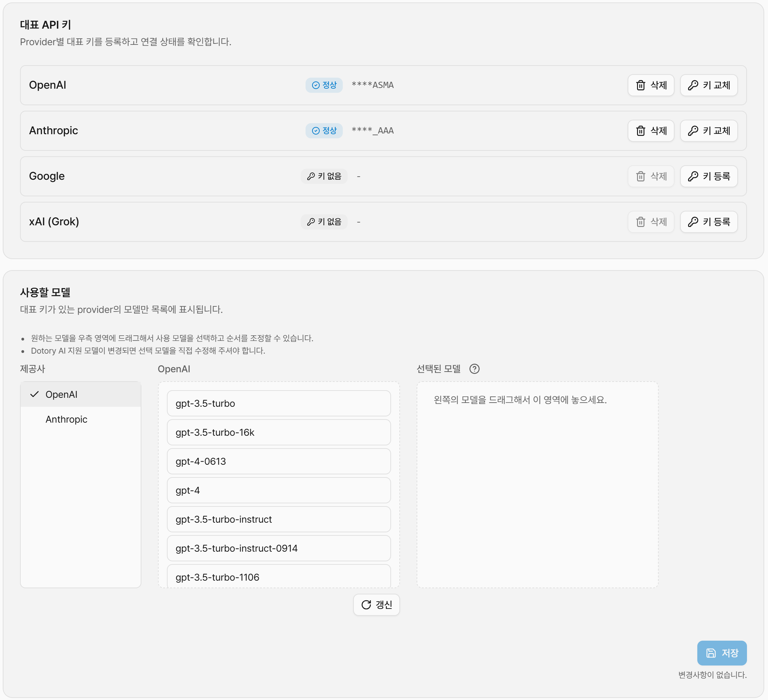
Task: Register a Google key with 키 등록
Action: (x=709, y=176)
